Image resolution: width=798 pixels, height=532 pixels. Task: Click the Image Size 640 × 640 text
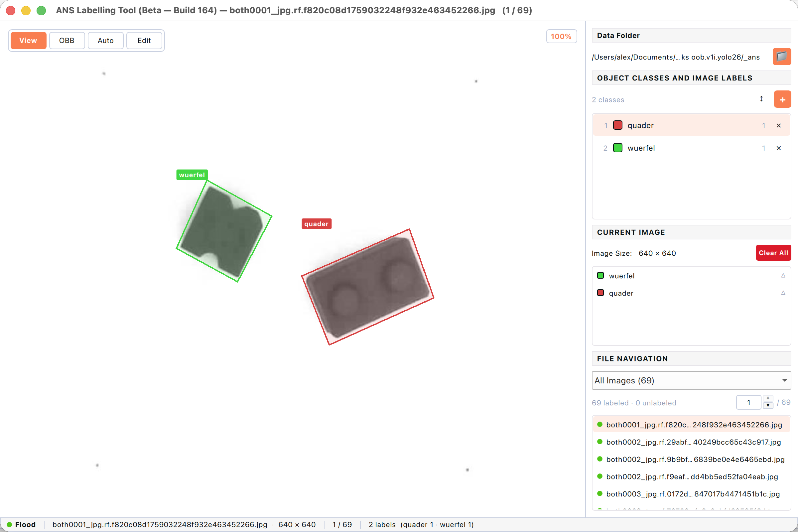pos(634,253)
